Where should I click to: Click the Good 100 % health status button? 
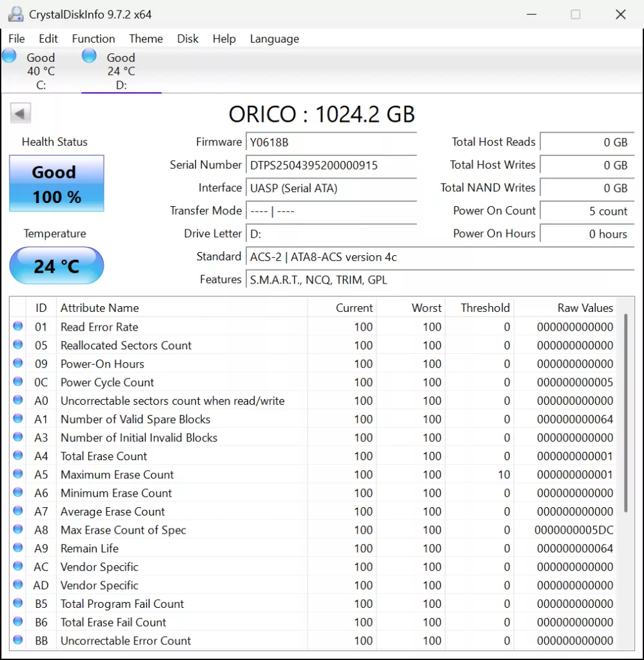click(x=56, y=184)
